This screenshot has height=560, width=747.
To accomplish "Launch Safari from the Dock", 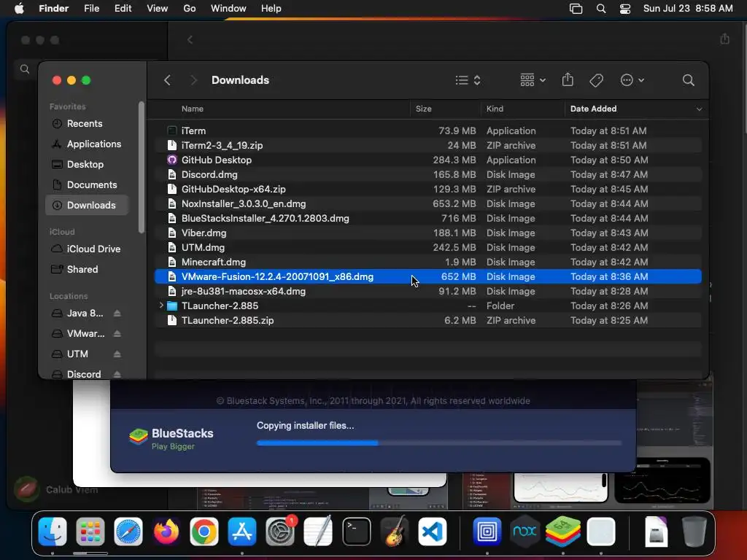I will [128, 532].
